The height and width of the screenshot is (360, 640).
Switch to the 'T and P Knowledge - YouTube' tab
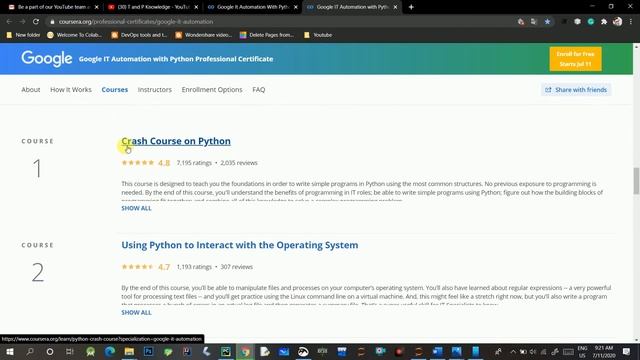[x=152, y=7]
